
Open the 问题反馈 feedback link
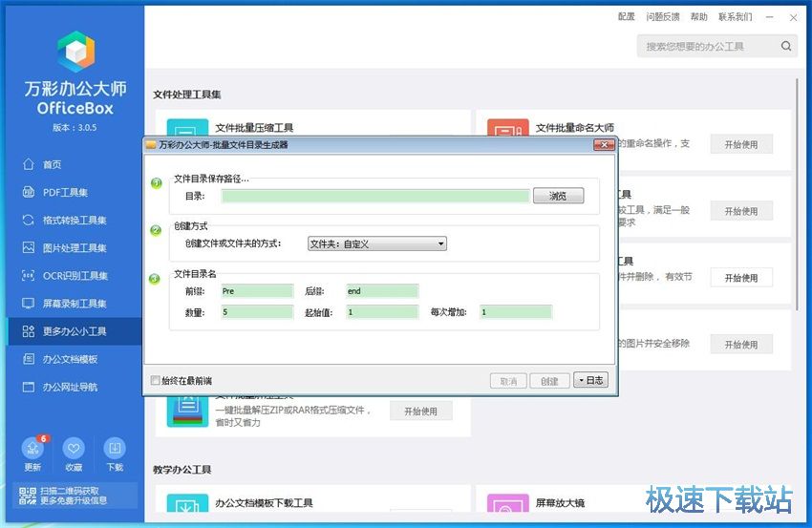(x=662, y=17)
